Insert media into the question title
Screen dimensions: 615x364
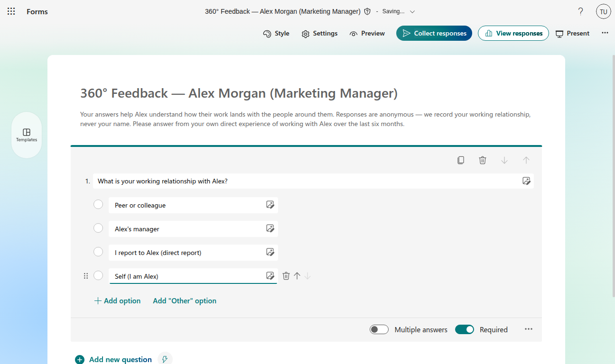pyautogui.click(x=526, y=181)
